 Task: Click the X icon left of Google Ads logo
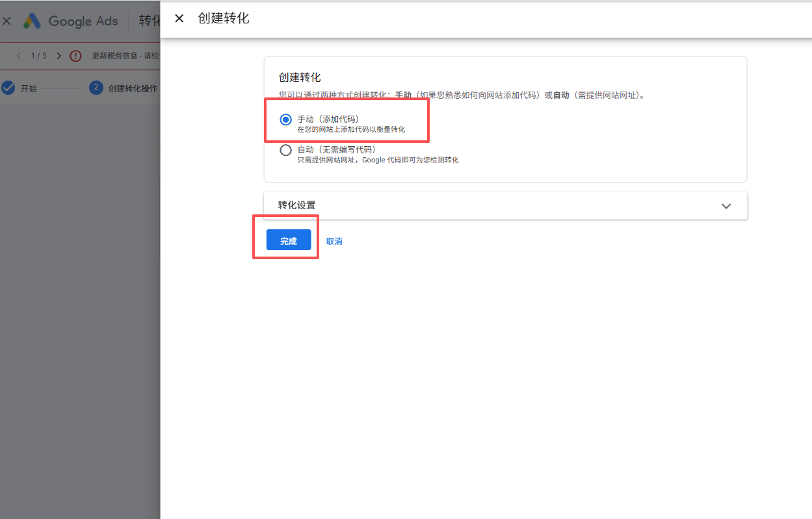coord(7,21)
